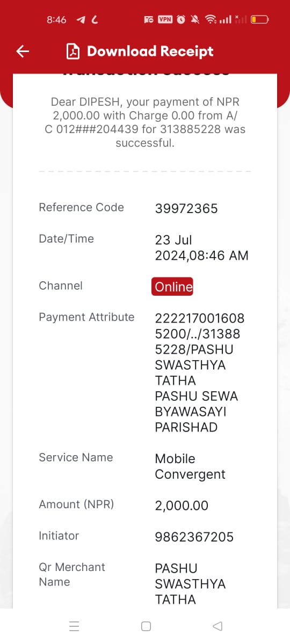Tap the payment success message to DIPESH

pyautogui.click(x=145, y=122)
